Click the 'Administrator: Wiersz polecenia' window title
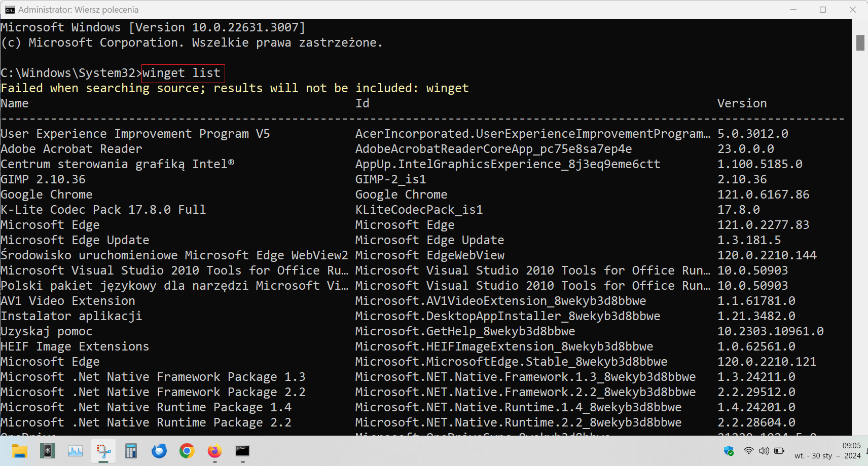The width and height of the screenshot is (868, 466). (78, 10)
